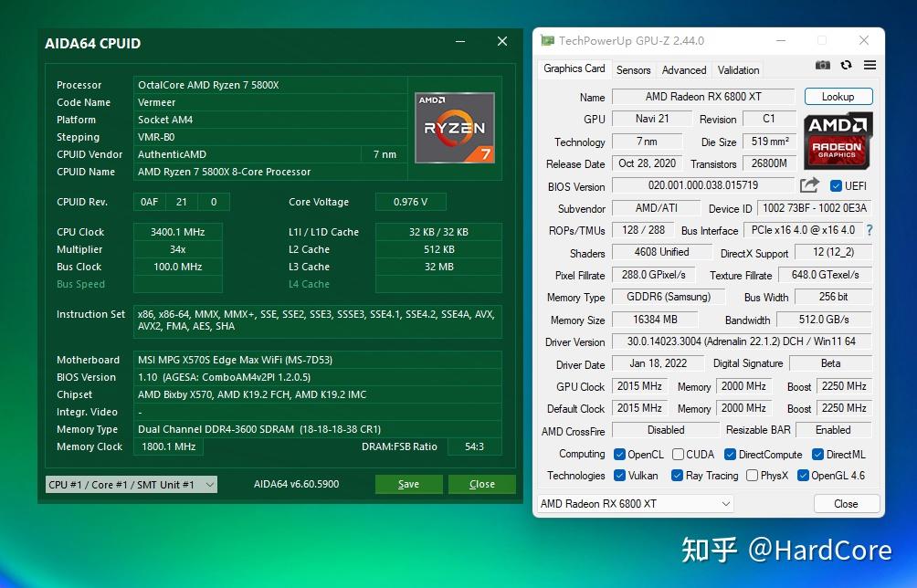Viewport: 917px width, 588px height.
Task: Click the GPU-Z title bar app icon
Action: coord(547,40)
